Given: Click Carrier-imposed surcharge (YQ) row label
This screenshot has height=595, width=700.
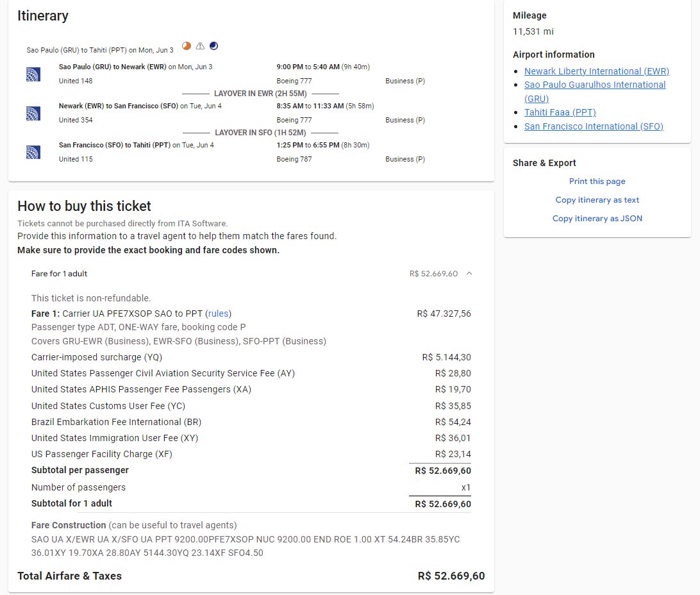Looking at the screenshot, I should pos(96,357).
